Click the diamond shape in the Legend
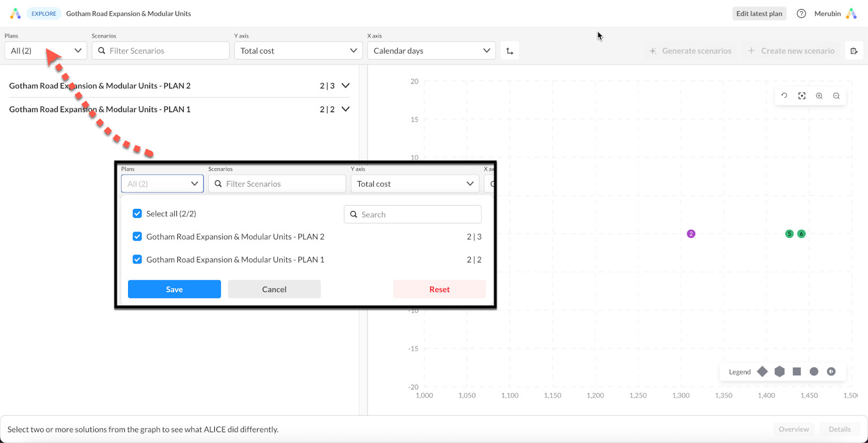Viewport: 868px width, 443px height. (x=762, y=371)
